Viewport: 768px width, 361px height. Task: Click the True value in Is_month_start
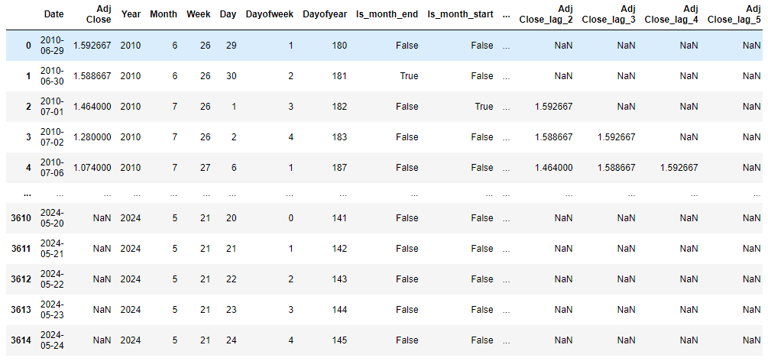click(x=484, y=107)
